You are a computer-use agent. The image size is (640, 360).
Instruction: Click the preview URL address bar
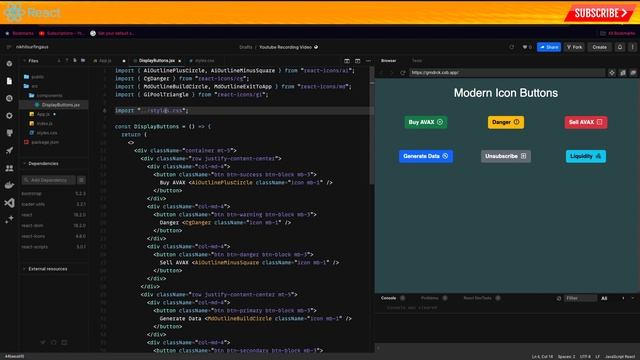(507, 73)
